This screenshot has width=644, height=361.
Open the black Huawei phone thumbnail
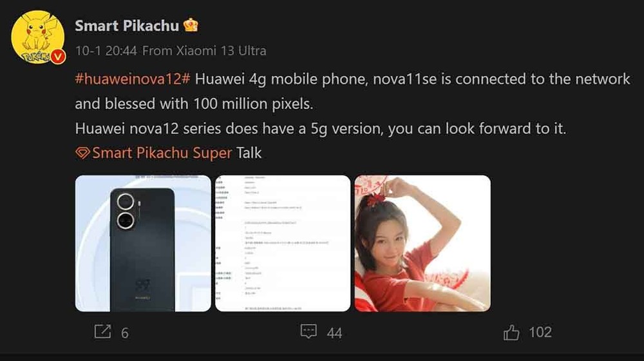[x=143, y=244]
